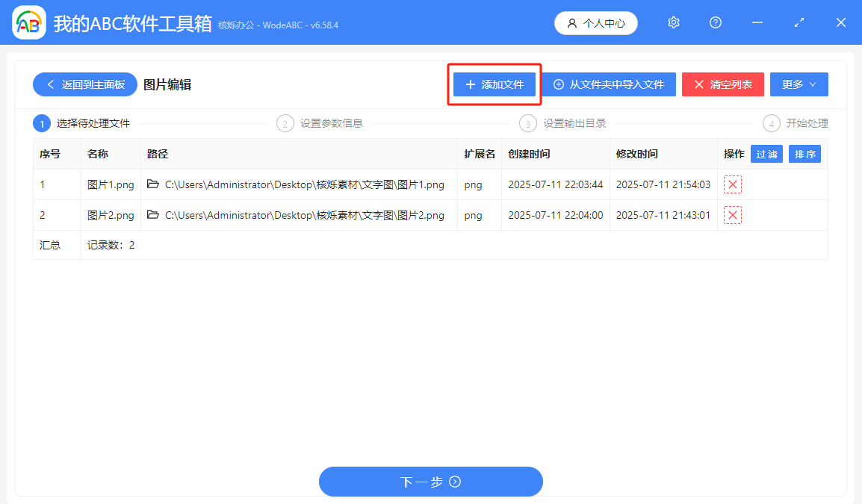Open settings via the gear icon
The height and width of the screenshot is (504, 862).
(x=673, y=22)
